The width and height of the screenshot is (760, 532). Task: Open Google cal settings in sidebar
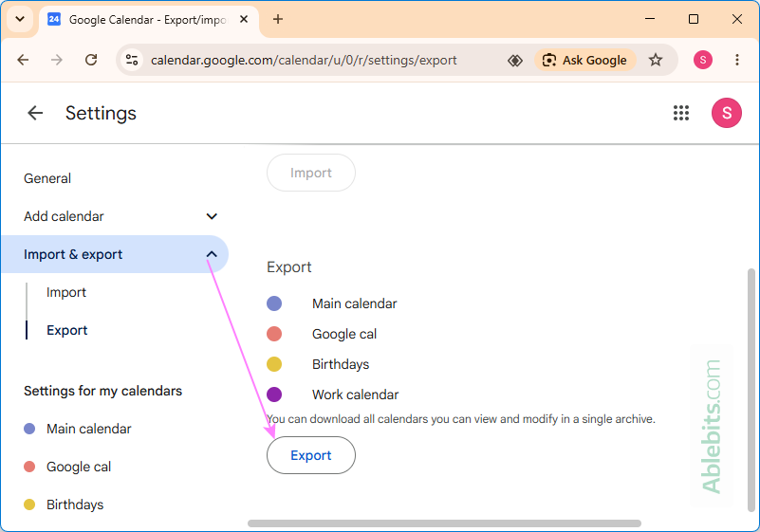click(79, 467)
